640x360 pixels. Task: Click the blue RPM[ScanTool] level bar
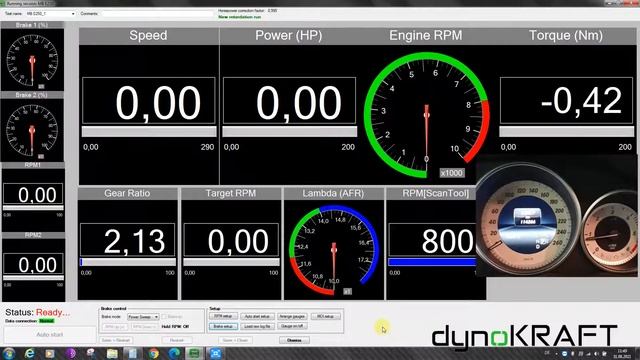point(432,262)
